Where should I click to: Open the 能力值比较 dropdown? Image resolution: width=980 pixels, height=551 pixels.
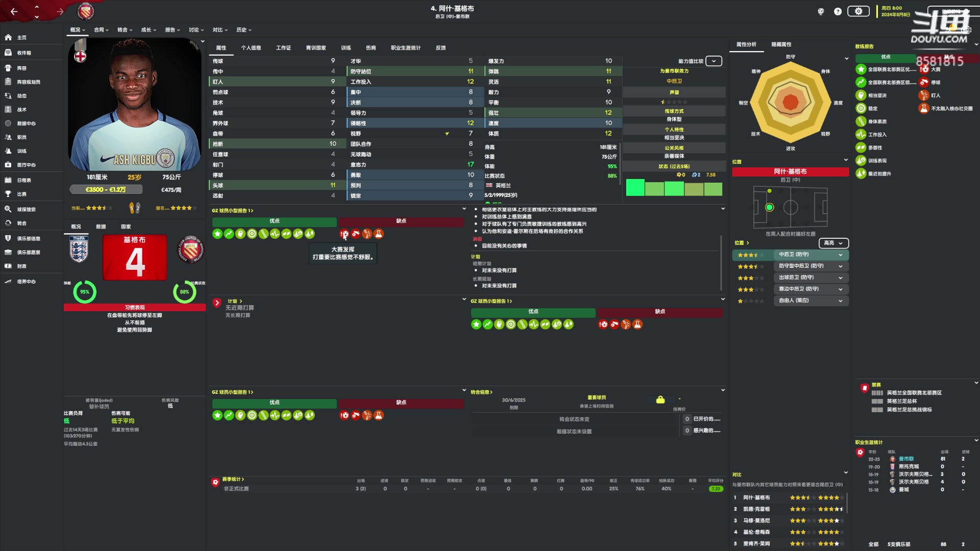click(714, 61)
